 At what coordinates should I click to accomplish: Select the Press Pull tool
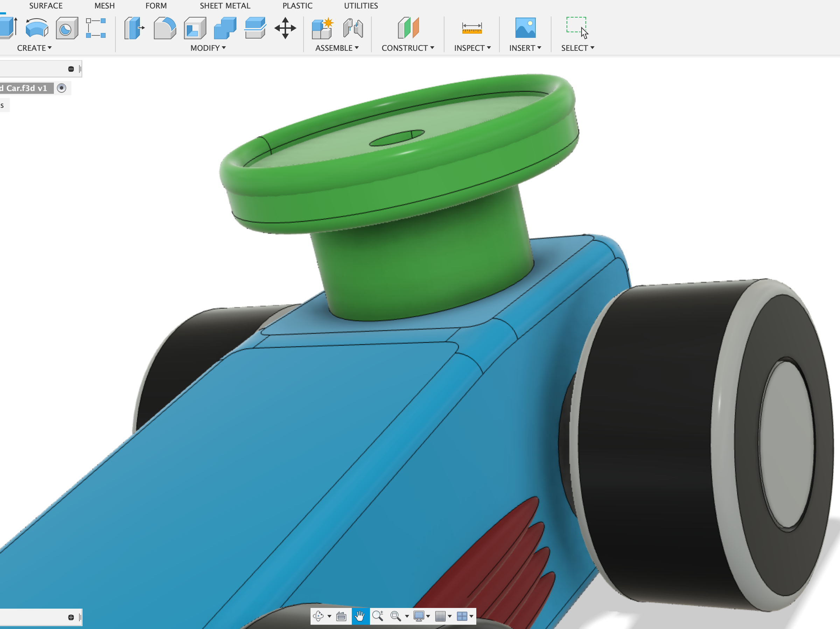click(x=133, y=27)
